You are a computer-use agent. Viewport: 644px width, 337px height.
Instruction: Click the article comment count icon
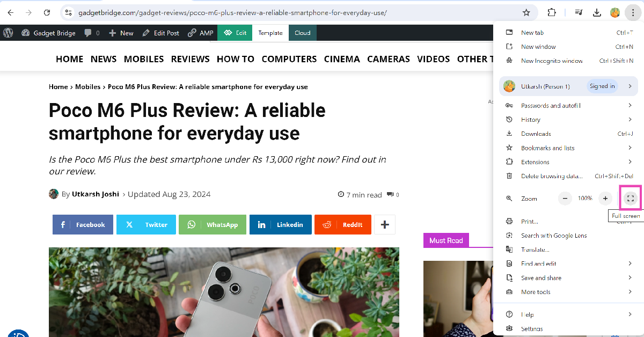(392, 194)
